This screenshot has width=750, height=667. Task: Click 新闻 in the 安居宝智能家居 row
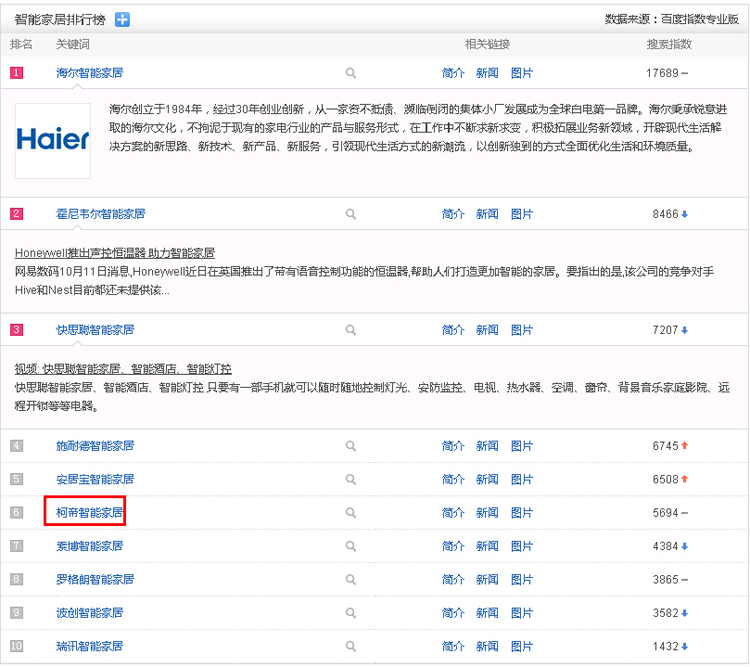(487, 479)
